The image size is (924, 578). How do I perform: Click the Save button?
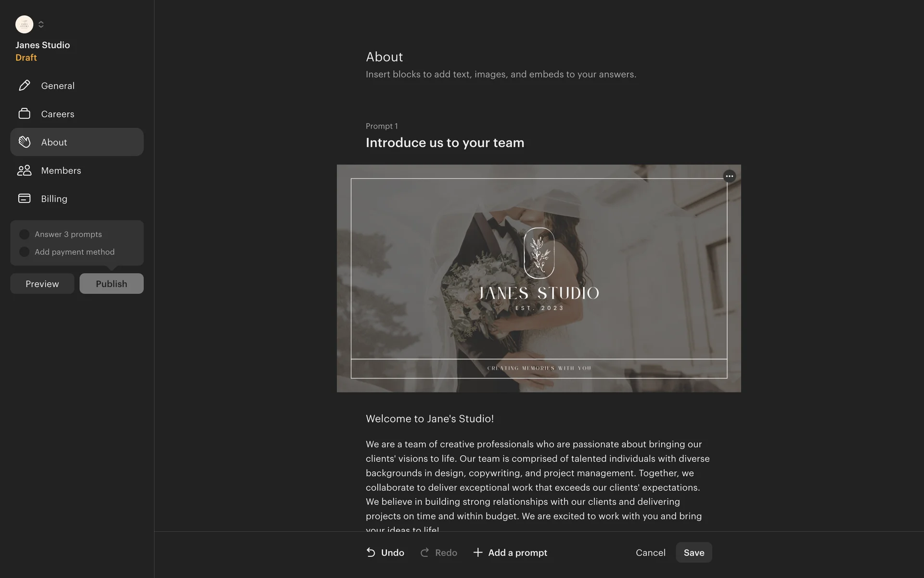[x=694, y=552]
